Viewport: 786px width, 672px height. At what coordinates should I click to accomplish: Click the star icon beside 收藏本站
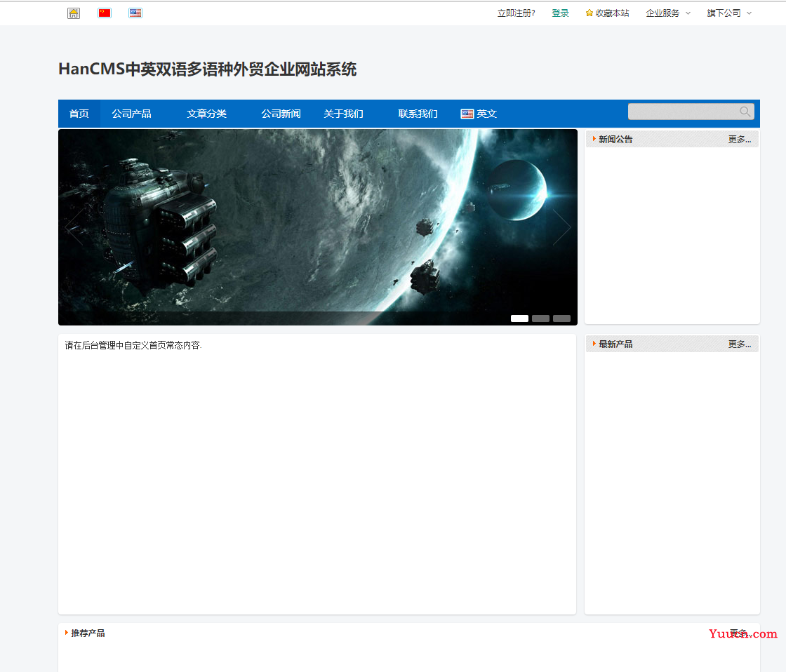(589, 13)
